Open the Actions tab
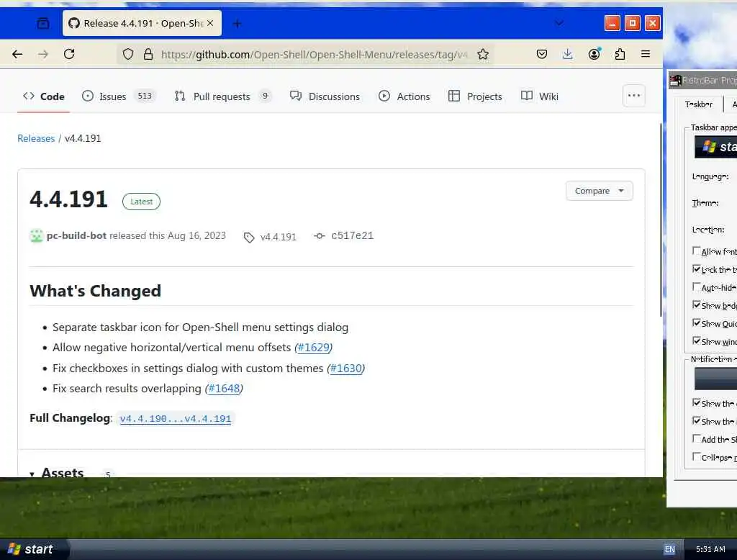Screen dimensions: 737x560 tap(404, 96)
